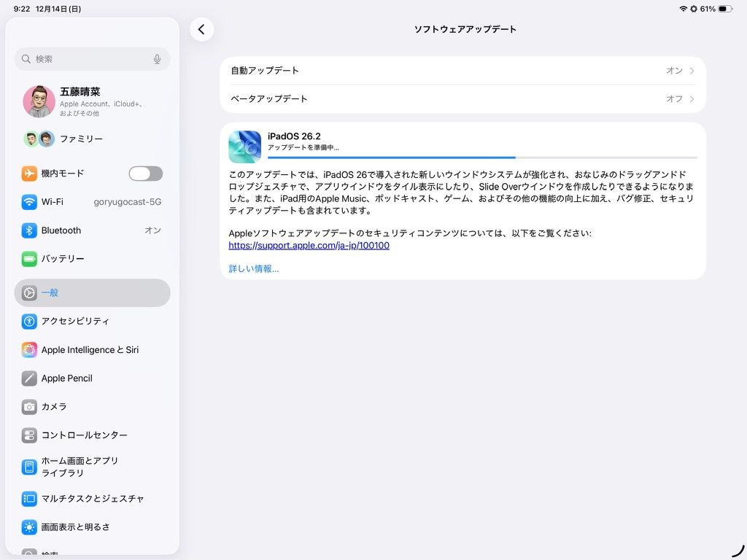Open the カメラ settings row
The image size is (747, 560).
point(93,407)
